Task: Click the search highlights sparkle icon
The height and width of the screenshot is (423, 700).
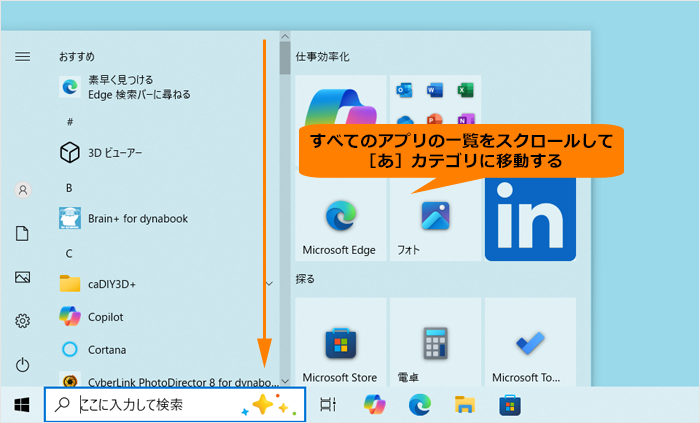Action: coord(269,405)
